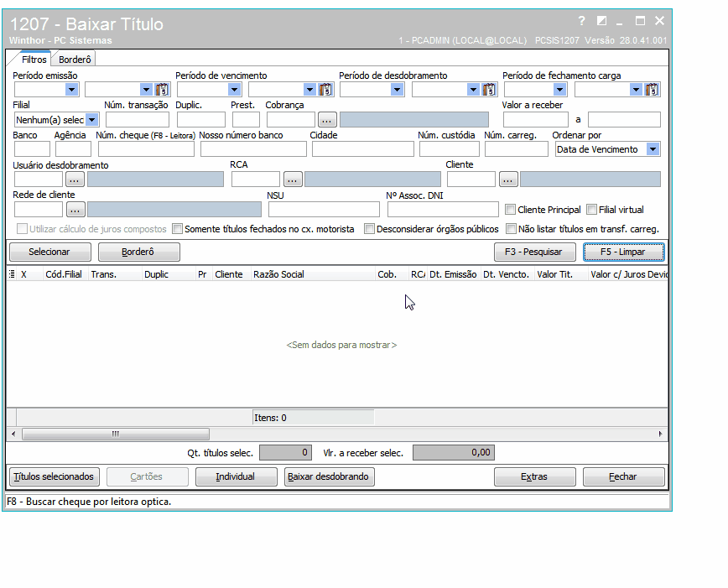The height and width of the screenshot is (588, 728).
Task: Open Rede de cliente lookup ellipsis button
Action: tap(75, 210)
